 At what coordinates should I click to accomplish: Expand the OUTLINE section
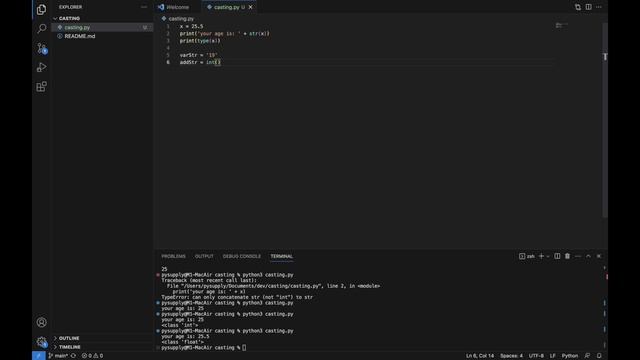(x=69, y=338)
